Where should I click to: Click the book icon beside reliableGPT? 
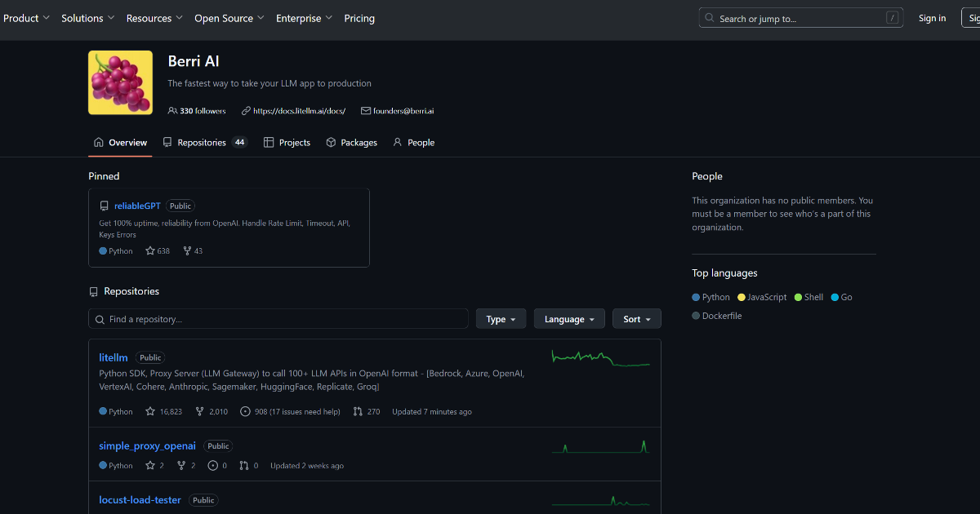(x=103, y=206)
